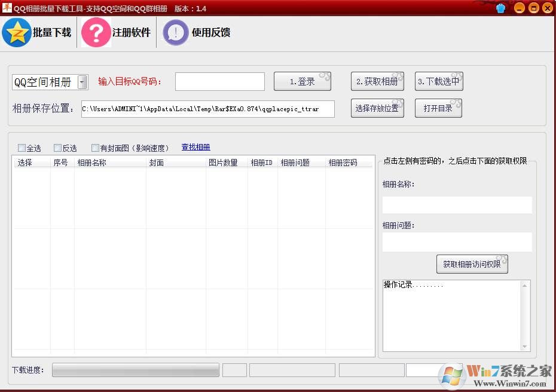Image resolution: width=556 pixels, height=392 pixels.
Task: Open the 查找相册 link
Action: coord(195,147)
